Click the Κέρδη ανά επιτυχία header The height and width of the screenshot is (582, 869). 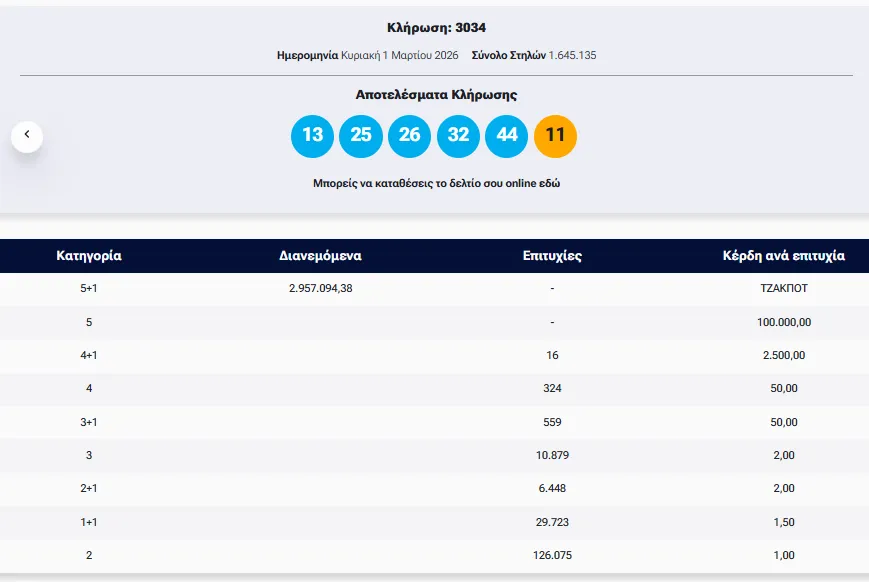(x=783, y=256)
